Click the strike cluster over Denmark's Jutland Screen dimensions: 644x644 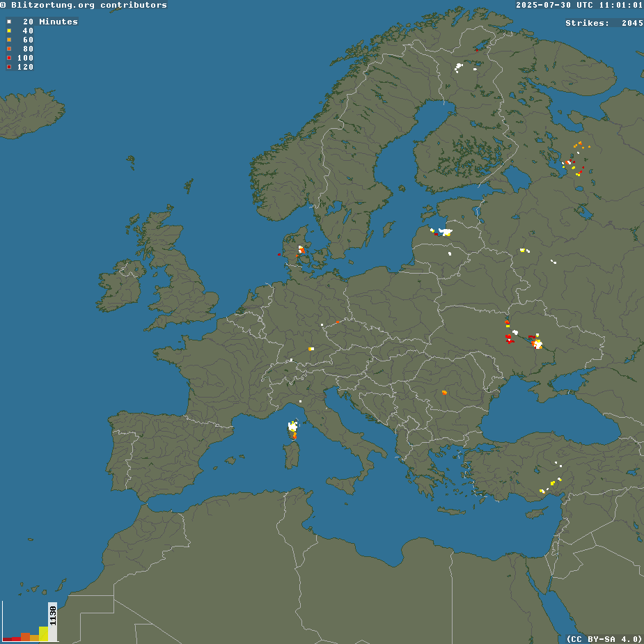[301, 249]
